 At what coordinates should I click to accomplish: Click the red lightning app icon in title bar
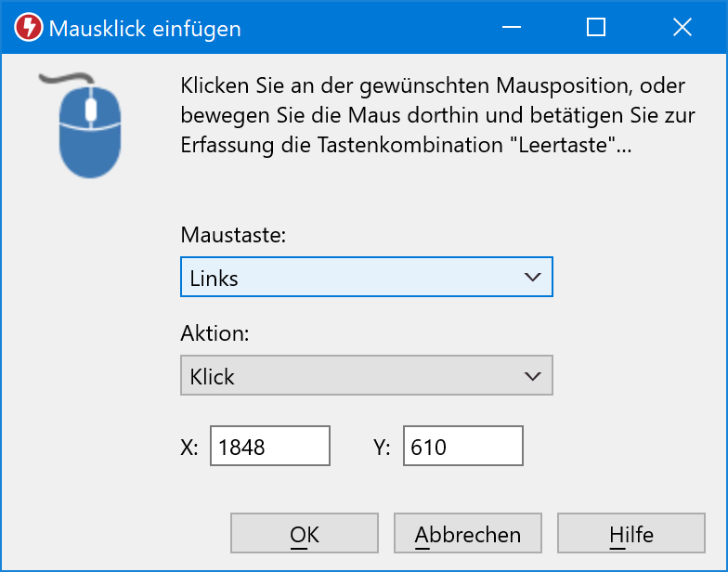pyautogui.click(x=29, y=28)
